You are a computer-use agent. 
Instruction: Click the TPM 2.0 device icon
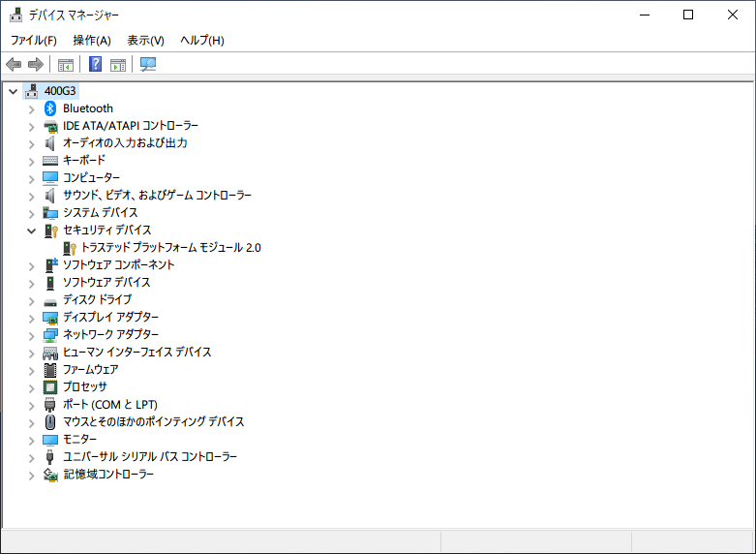[x=70, y=248]
